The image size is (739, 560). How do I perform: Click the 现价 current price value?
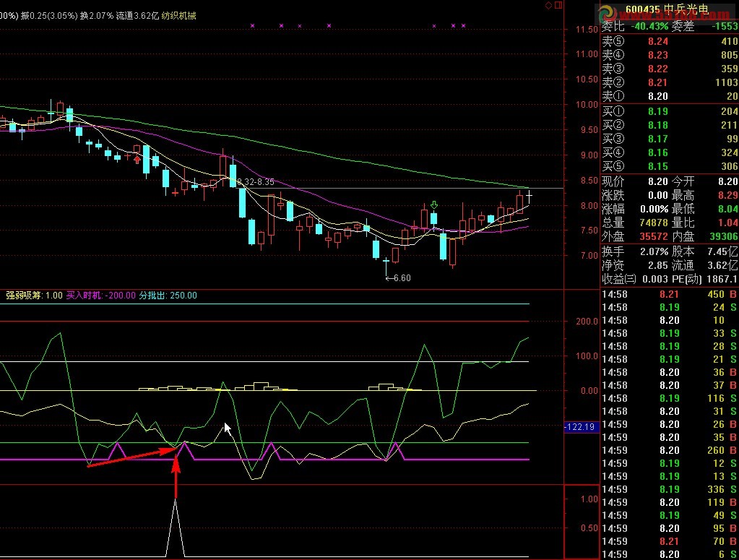(x=657, y=181)
